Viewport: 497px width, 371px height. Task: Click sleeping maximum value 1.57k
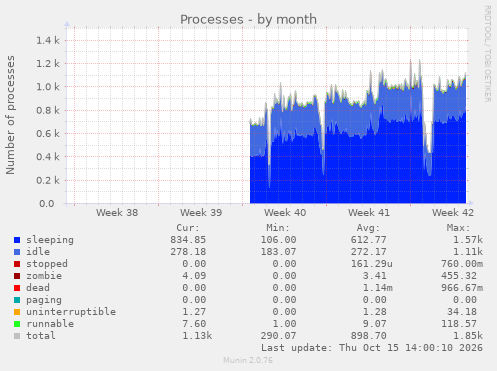[x=468, y=240]
